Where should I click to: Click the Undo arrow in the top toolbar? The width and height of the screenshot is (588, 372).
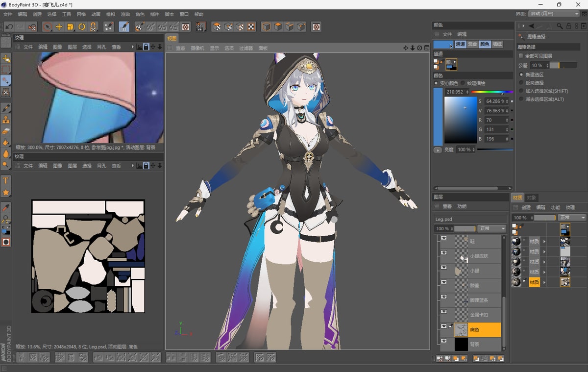click(x=9, y=26)
